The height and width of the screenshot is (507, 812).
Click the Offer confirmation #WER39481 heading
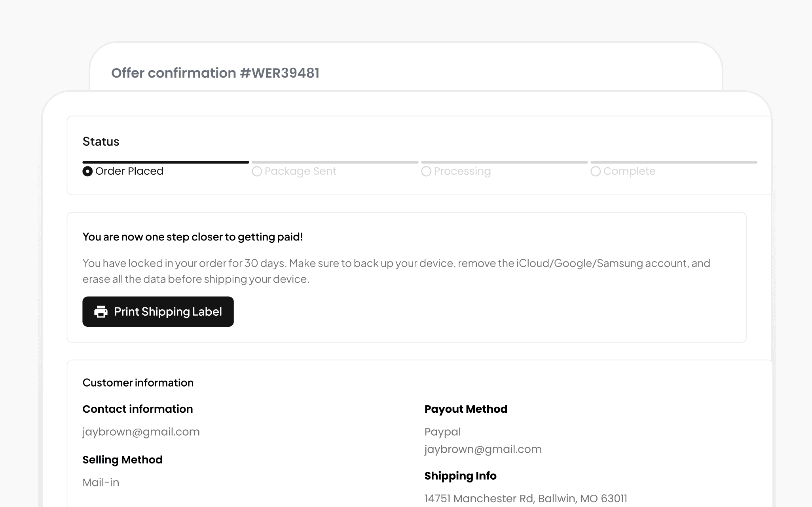click(x=215, y=73)
